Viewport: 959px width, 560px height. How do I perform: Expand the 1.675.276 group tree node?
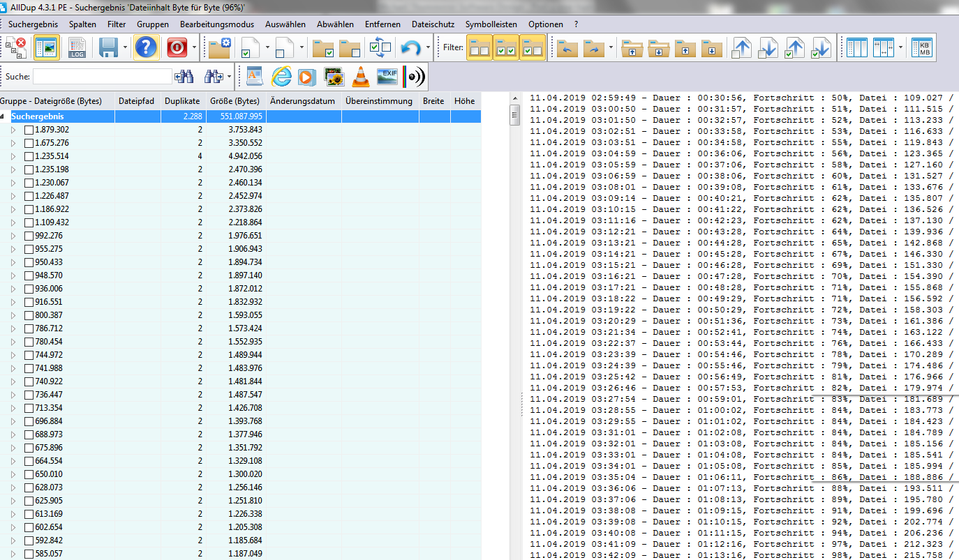[x=13, y=143]
